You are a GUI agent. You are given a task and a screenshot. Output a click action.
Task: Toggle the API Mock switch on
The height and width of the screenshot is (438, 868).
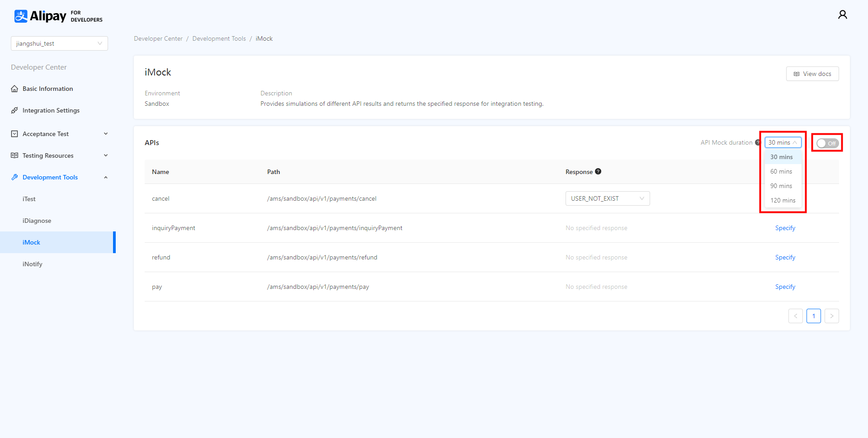(827, 143)
